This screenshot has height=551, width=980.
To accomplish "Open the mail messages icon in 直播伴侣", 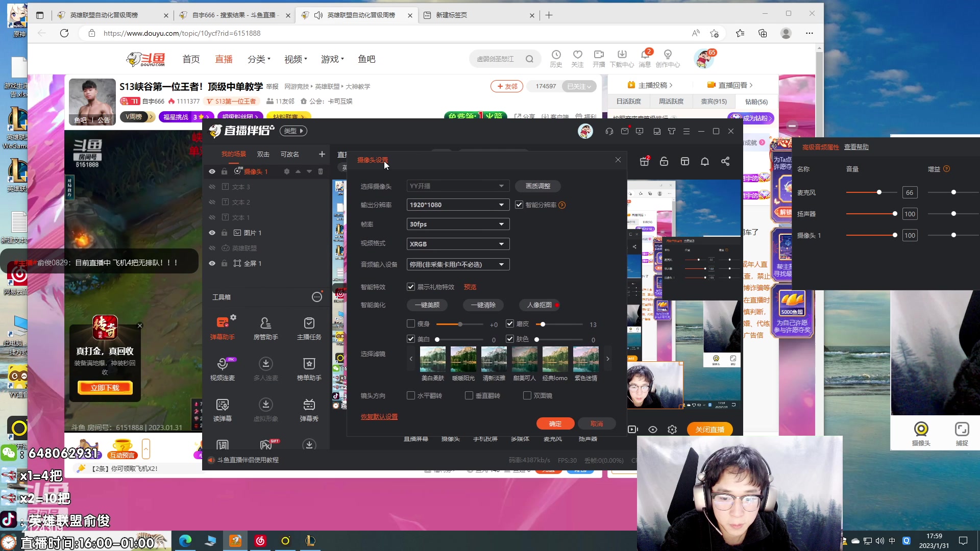I will click(625, 131).
